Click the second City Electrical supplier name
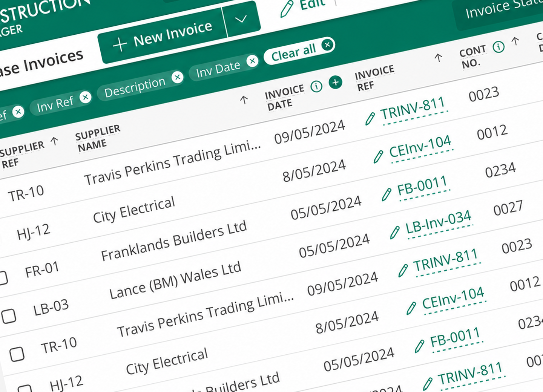 (x=167, y=362)
